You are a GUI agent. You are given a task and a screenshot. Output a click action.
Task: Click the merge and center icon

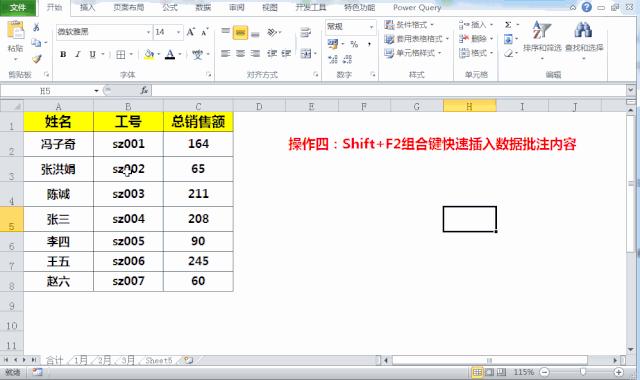(306, 53)
